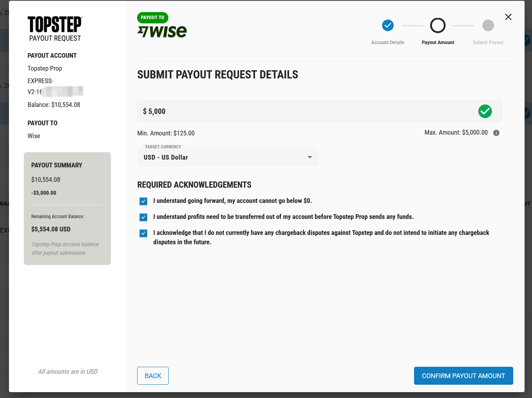Click the Submit Payout step label

pyautogui.click(x=488, y=43)
